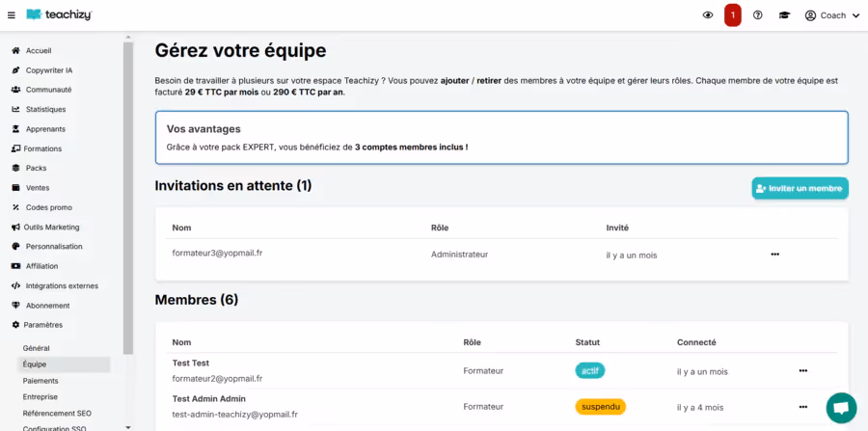This screenshot has width=868, height=431.
Task: Open options menu for Test Test member
Action: (803, 370)
